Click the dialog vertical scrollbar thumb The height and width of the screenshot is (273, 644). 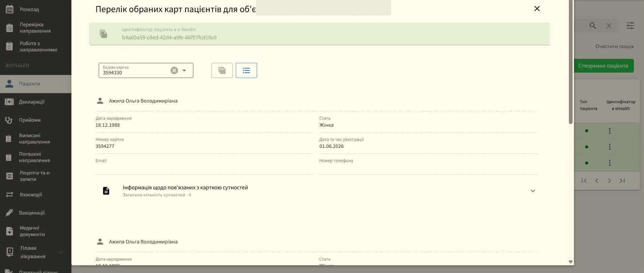coord(571,62)
